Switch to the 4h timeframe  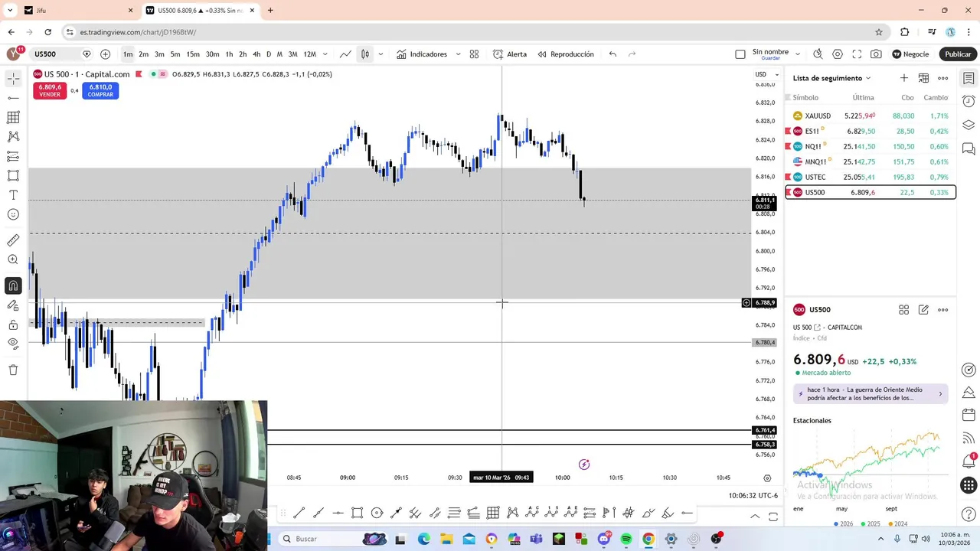(x=256, y=54)
